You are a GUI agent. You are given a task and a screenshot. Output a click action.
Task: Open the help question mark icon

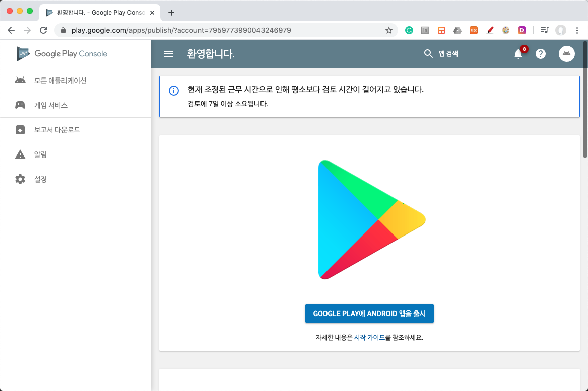coord(540,54)
